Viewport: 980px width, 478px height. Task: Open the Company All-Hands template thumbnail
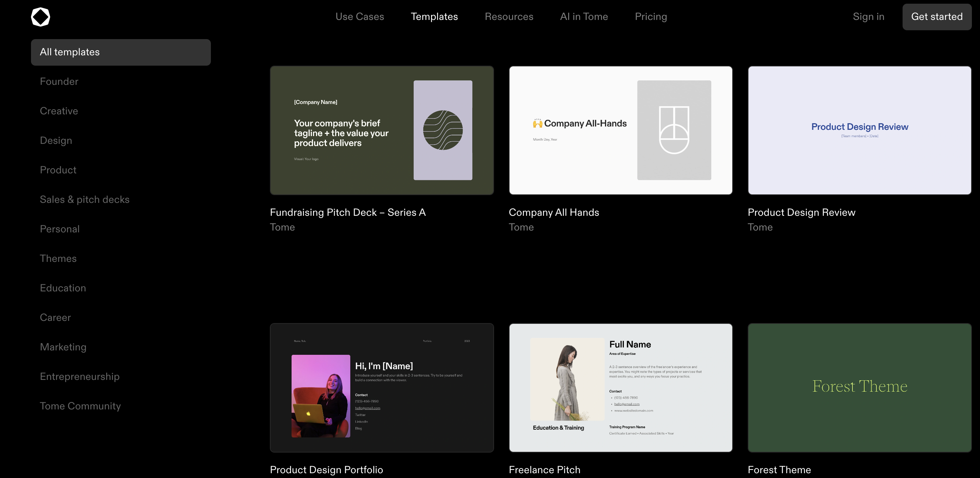(621, 130)
